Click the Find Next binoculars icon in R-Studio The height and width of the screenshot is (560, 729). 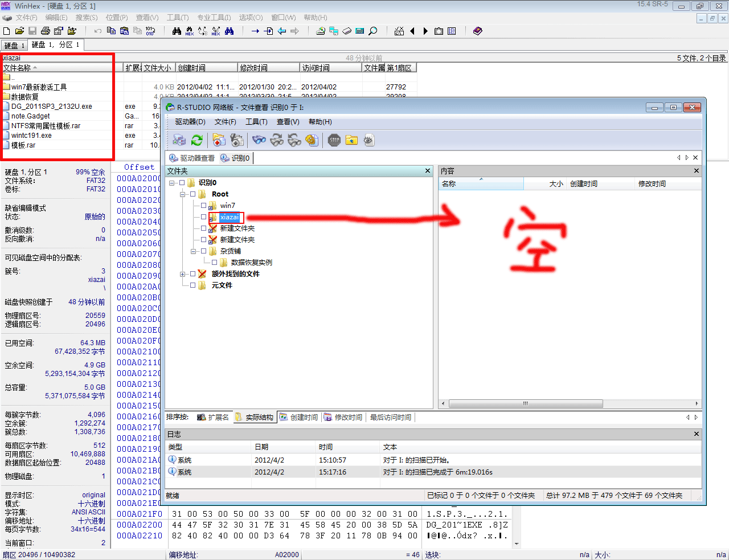pos(277,140)
